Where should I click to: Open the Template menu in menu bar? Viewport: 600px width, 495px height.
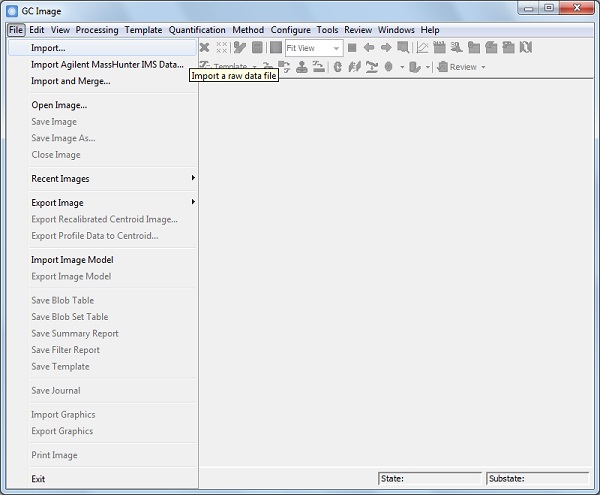coord(143,30)
